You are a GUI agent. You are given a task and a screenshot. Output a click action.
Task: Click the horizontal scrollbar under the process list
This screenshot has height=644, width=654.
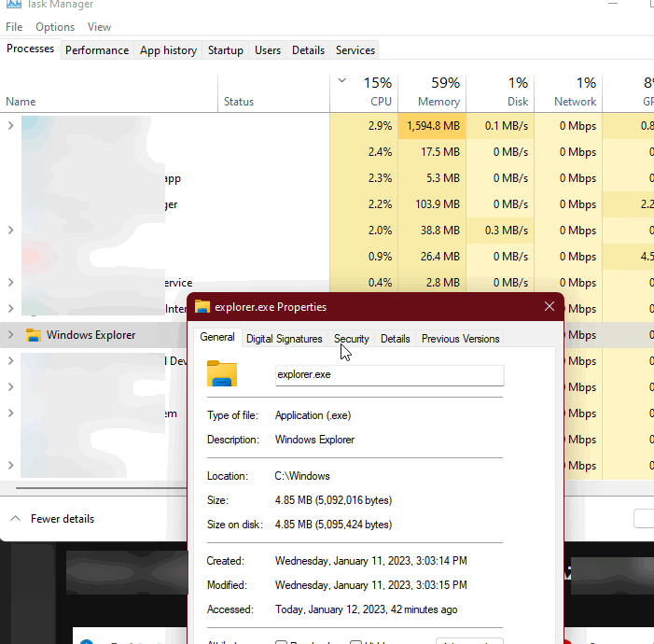[100, 487]
